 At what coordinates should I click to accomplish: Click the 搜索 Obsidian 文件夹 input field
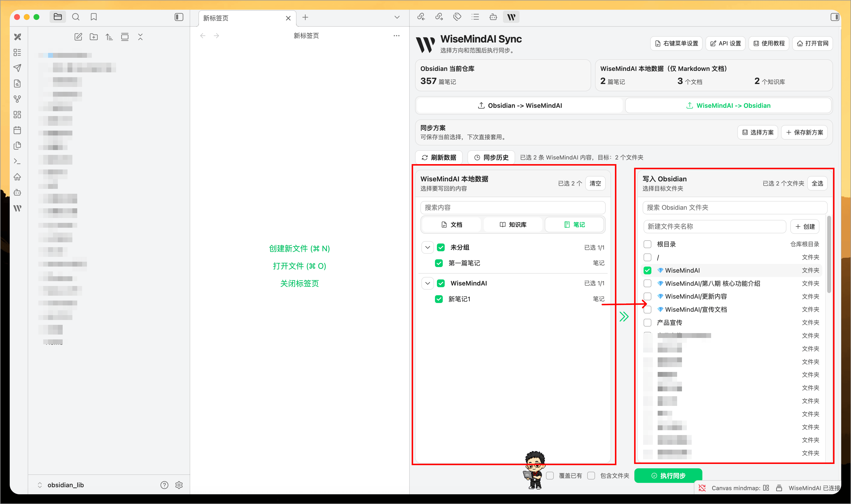734,208
